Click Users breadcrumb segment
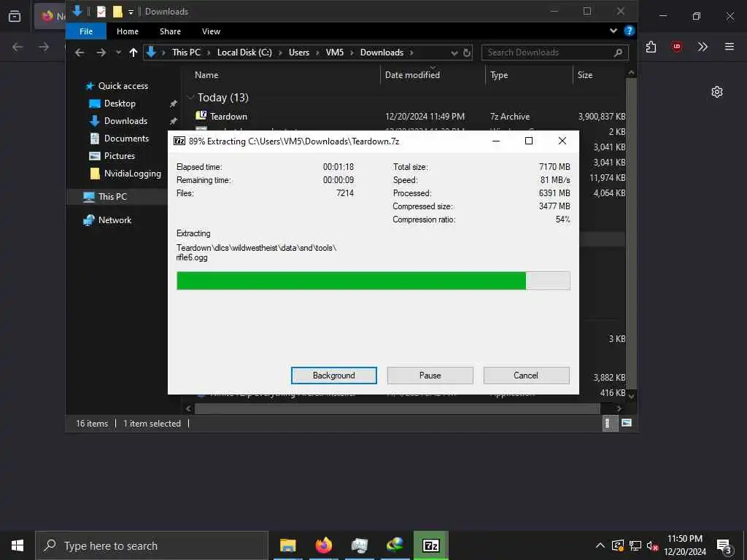747x560 pixels. (298, 52)
